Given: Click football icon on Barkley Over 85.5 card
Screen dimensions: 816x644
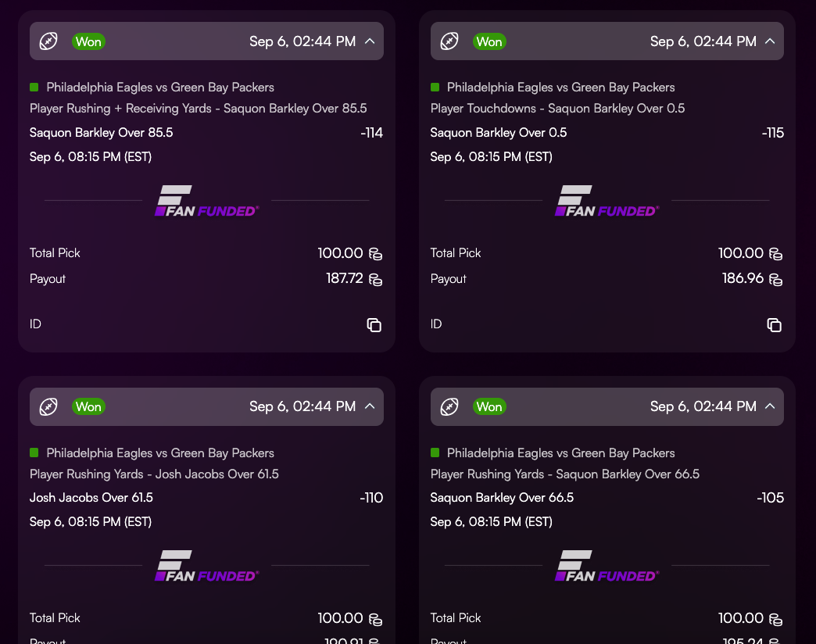Looking at the screenshot, I should tap(48, 41).
